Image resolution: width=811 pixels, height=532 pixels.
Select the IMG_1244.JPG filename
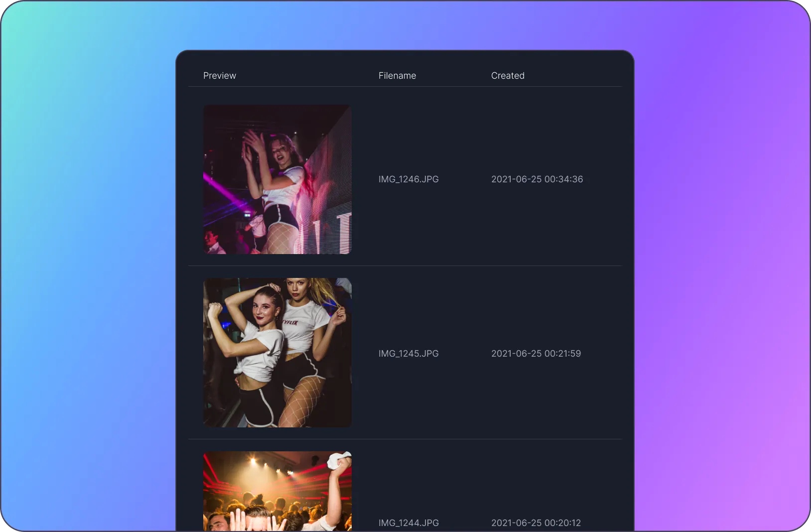tap(408, 523)
